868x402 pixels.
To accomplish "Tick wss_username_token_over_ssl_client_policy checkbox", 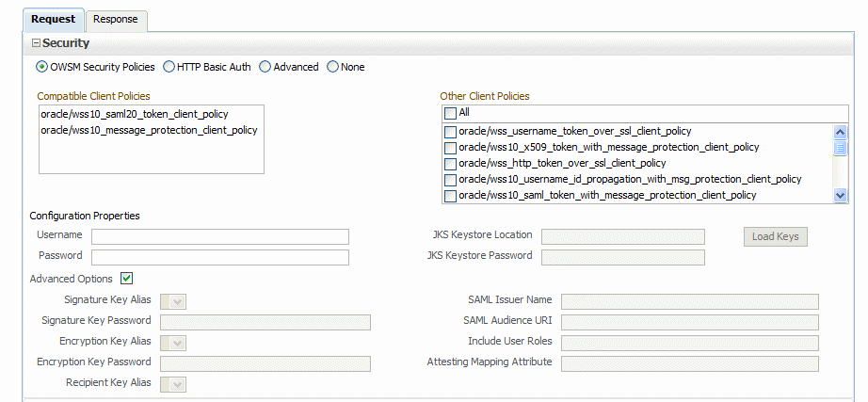I will [x=451, y=132].
